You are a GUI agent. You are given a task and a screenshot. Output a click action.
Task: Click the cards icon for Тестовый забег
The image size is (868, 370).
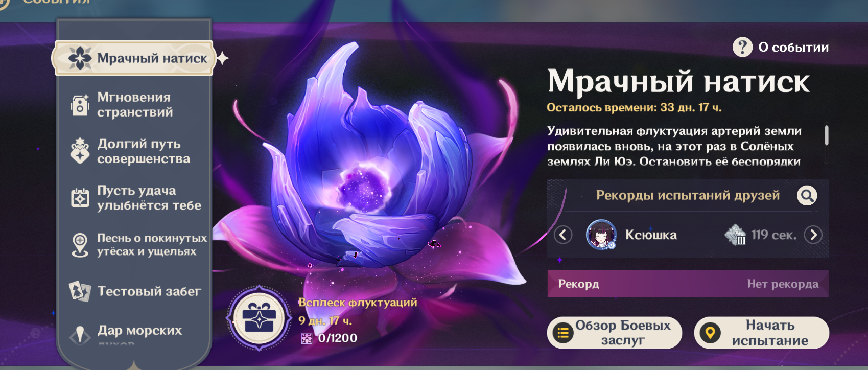(x=80, y=291)
